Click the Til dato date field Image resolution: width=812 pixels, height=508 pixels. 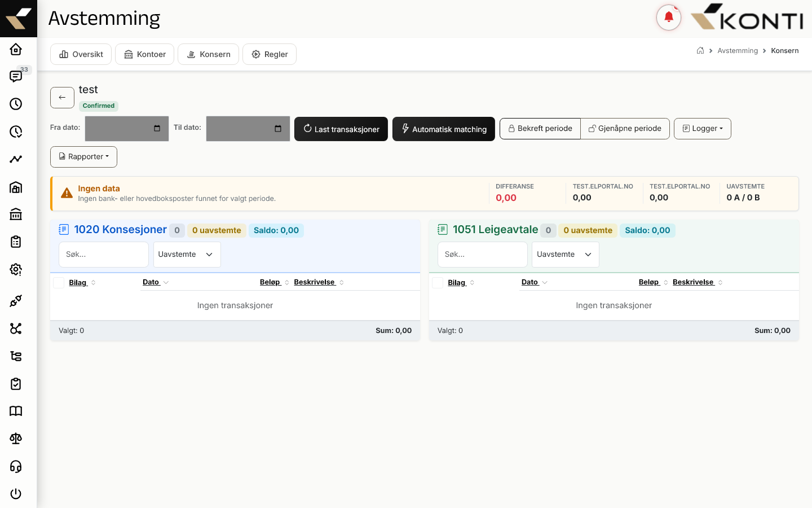click(x=248, y=129)
